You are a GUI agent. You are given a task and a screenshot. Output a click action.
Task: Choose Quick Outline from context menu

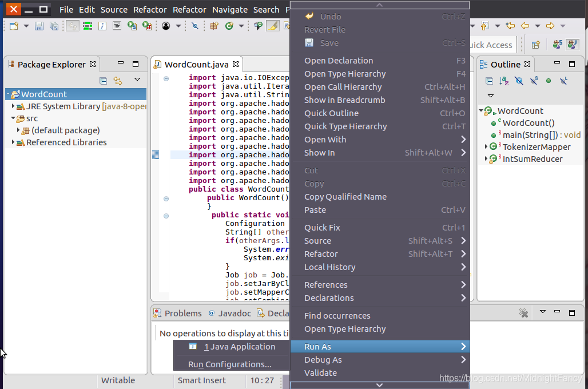coord(380,113)
